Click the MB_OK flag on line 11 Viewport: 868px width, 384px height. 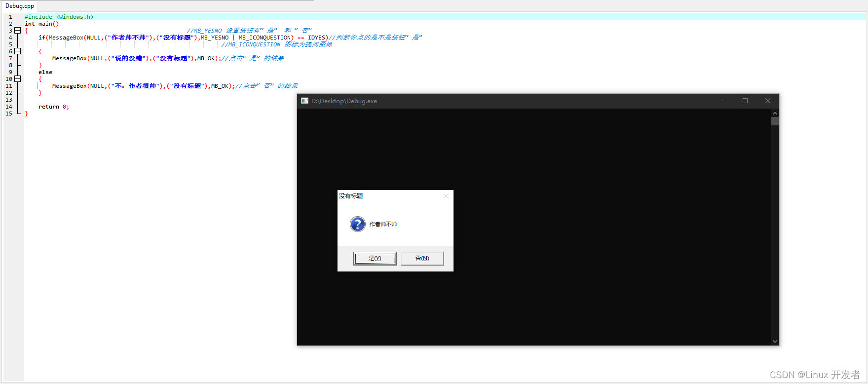pos(220,86)
